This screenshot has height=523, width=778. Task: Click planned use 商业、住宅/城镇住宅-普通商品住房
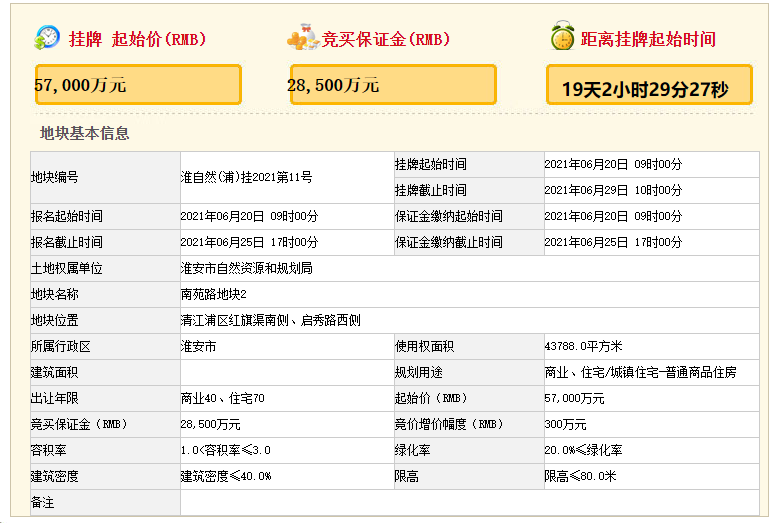(x=641, y=372)
